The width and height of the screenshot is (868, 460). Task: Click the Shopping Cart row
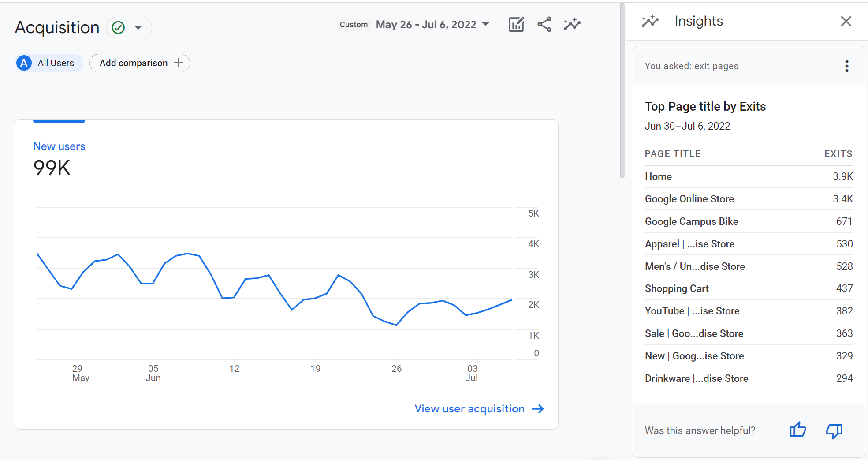(749, 288)
